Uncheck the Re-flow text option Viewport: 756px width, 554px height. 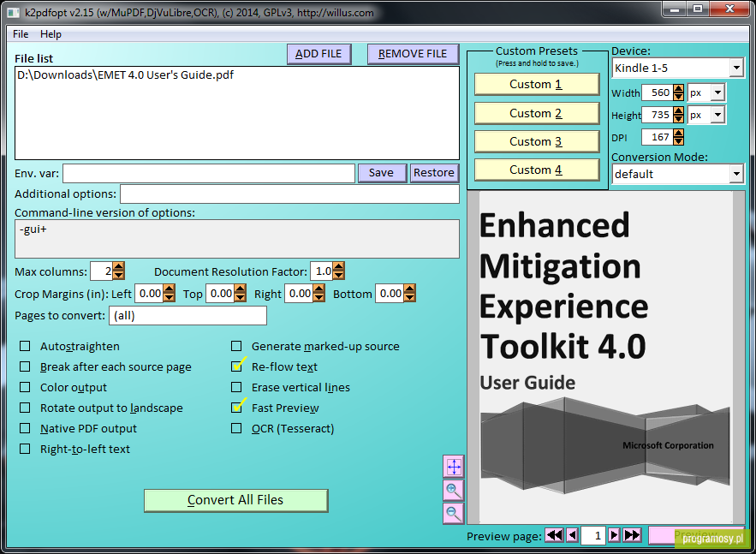click(236, 367)
